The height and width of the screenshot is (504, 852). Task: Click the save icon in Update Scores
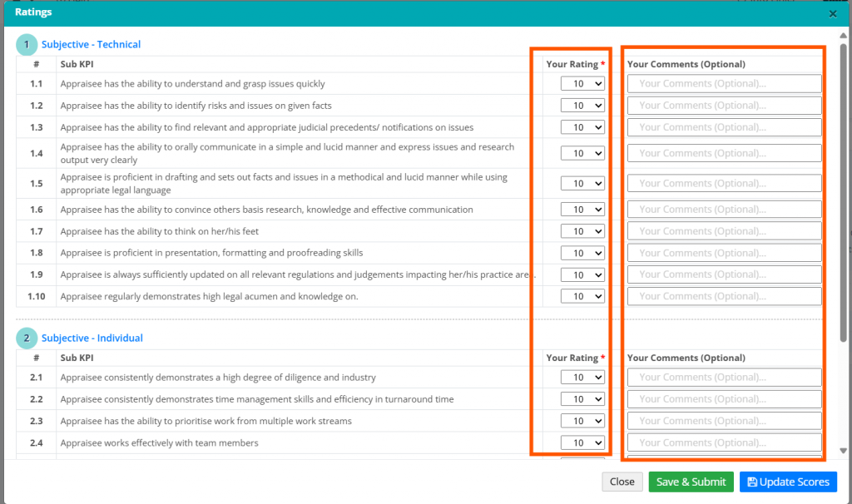tap(752, 482)
